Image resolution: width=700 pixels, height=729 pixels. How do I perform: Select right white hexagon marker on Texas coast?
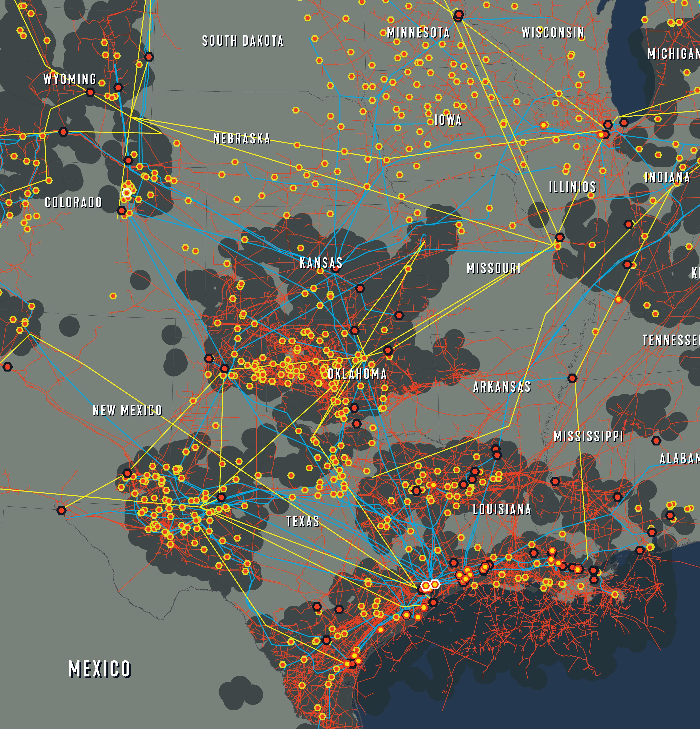435,584
